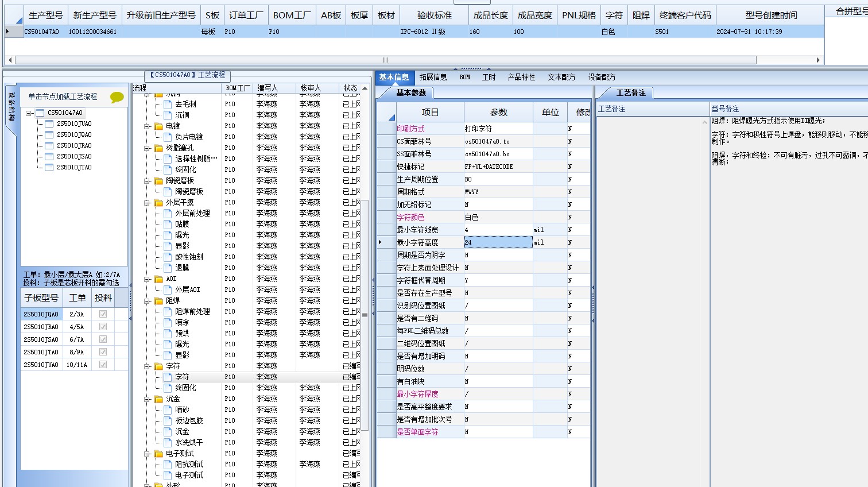The image size is (868, 487).
Task: Click the top grid scroll-right arrow
Action: click(818, 60)
